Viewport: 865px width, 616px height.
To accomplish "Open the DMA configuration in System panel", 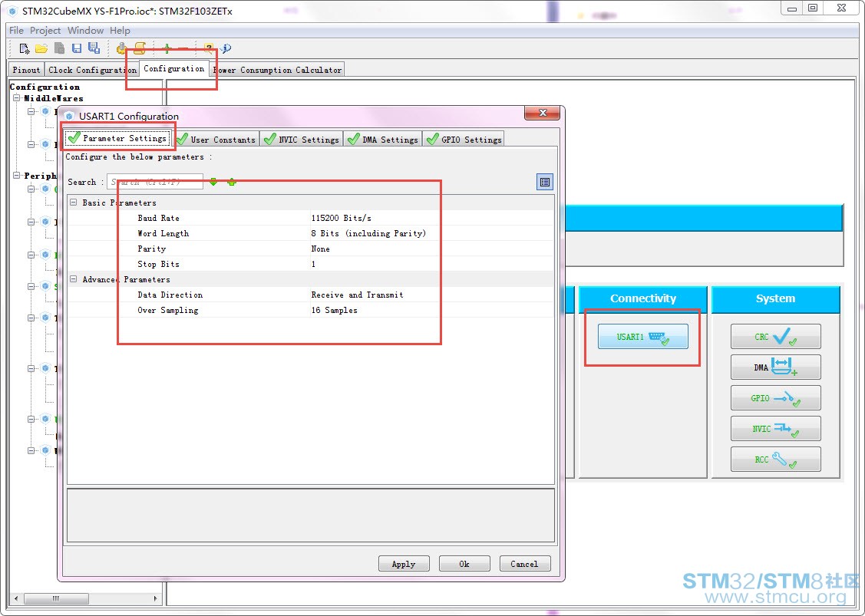I will [x=776, y=367].
